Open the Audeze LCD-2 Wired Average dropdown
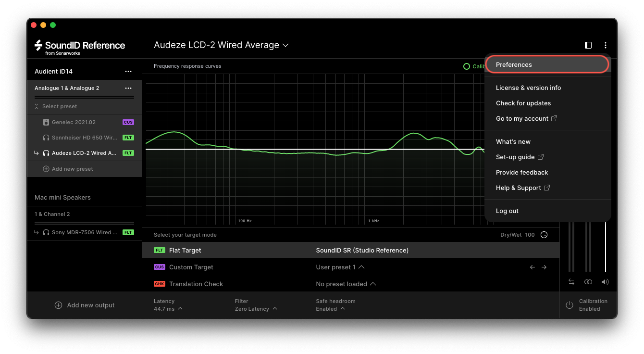The width and height of the screenshot is (644, 354). [x=221, y=45]
